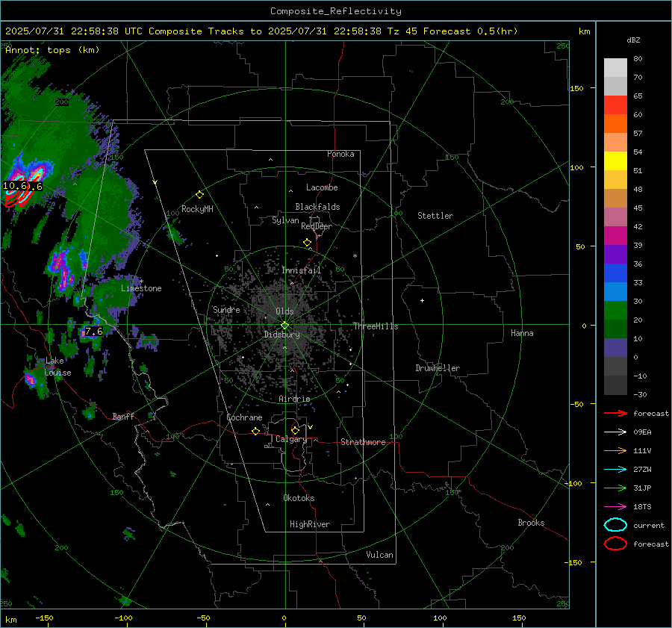Click the Hanna city label
The width and height of the screenshot is (672, 628).
(x=522, y=333)
